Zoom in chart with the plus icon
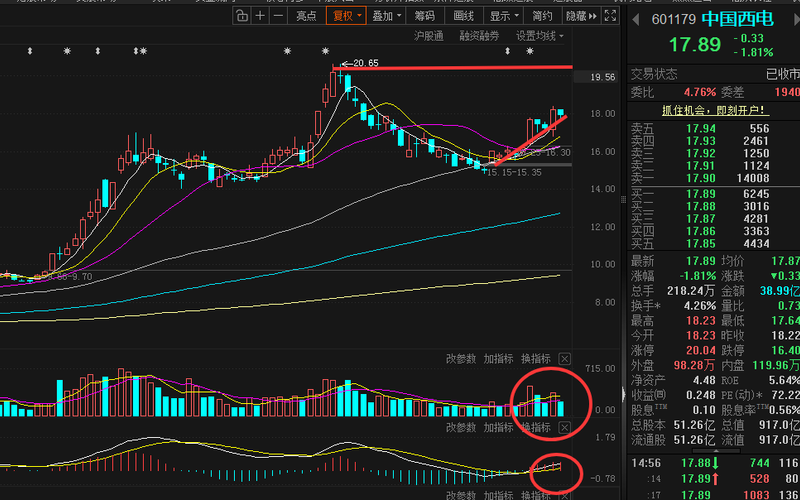This screenshot has width=800, height=500. pyautogui.click(x=260, y=16)
